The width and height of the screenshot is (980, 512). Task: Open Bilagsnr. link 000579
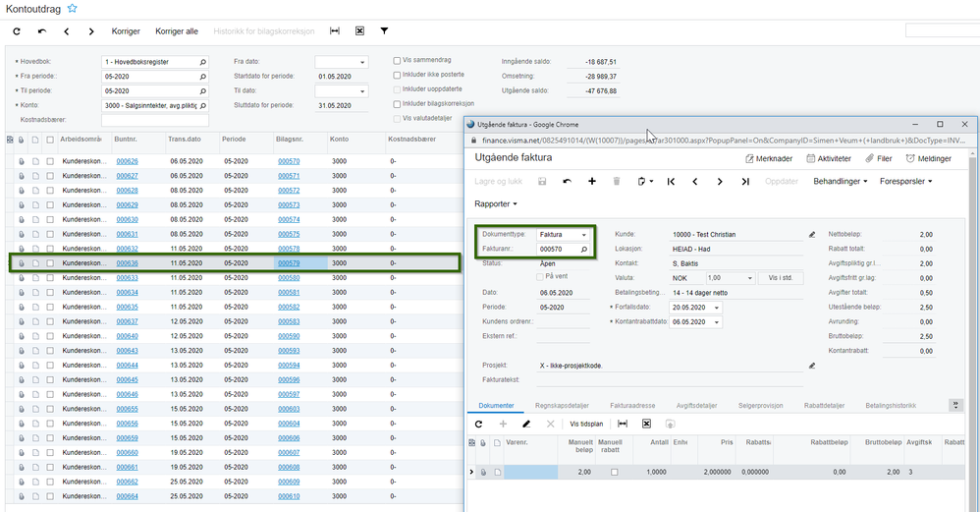tap(289, 263)
